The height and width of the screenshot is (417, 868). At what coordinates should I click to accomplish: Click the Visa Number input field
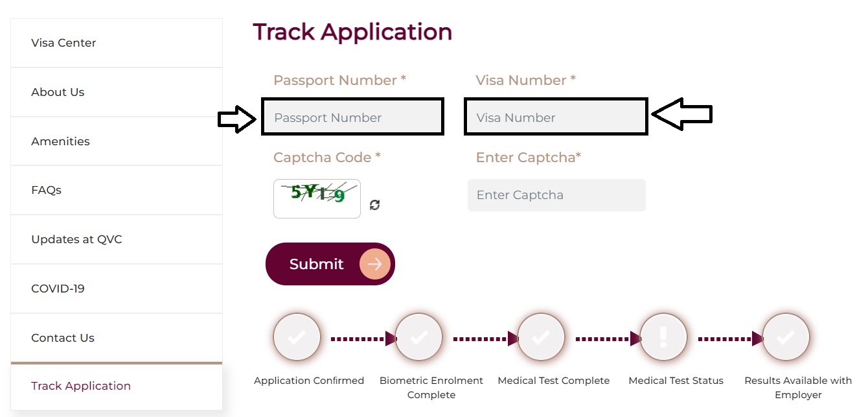pos(556,117)
